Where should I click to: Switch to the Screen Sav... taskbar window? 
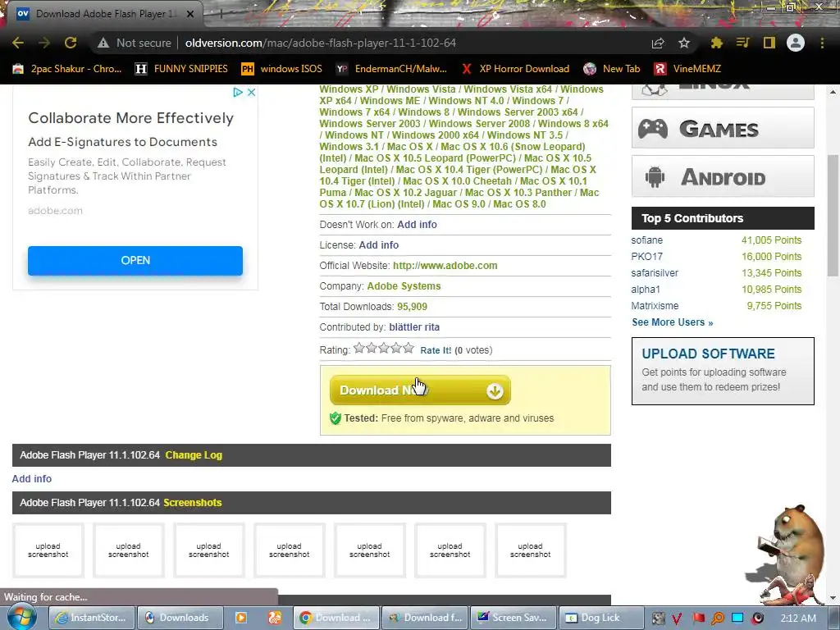pos(513,618)
